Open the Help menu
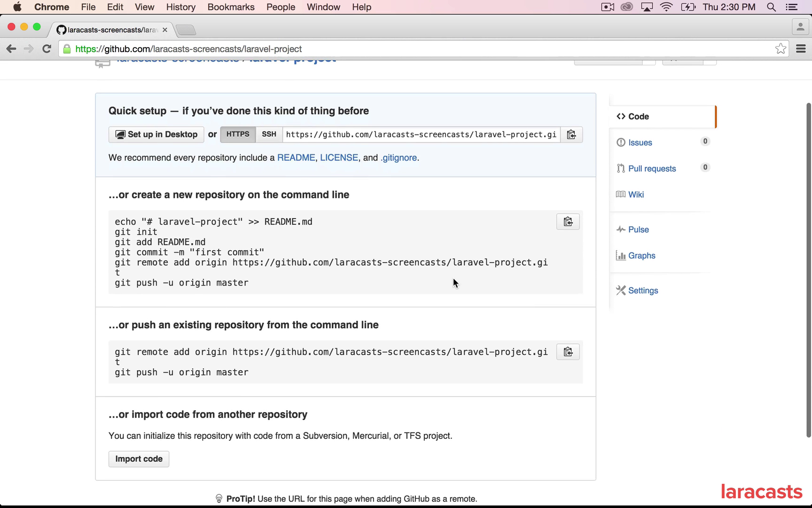Viewport: 812px width, 508px height. coord(362,7)
